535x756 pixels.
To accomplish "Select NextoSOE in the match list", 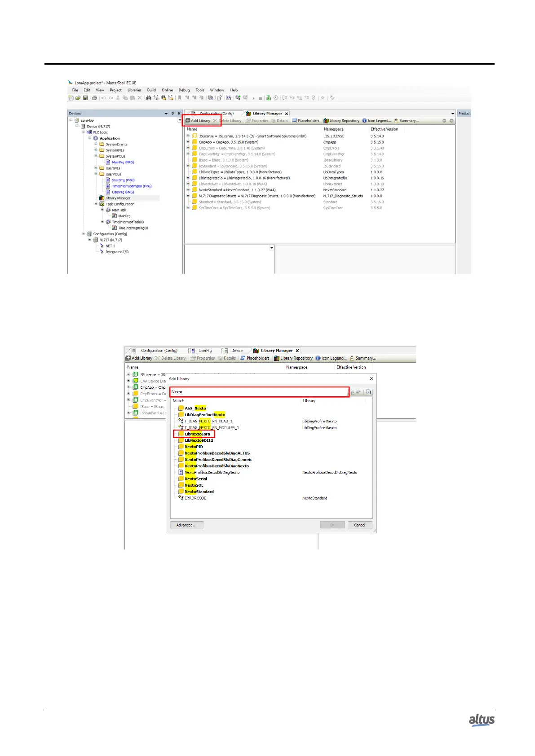I will click(x=194, y=485).
